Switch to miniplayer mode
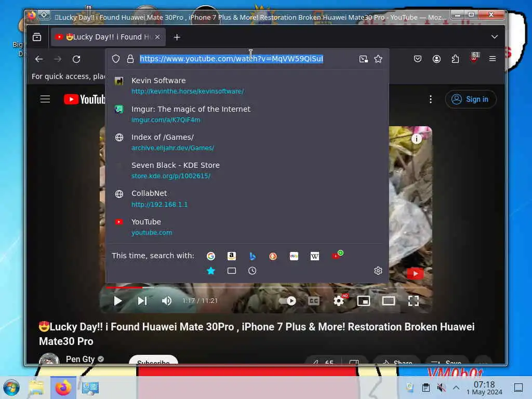Viewport: 532px width, 399px height. pos(363,301)
